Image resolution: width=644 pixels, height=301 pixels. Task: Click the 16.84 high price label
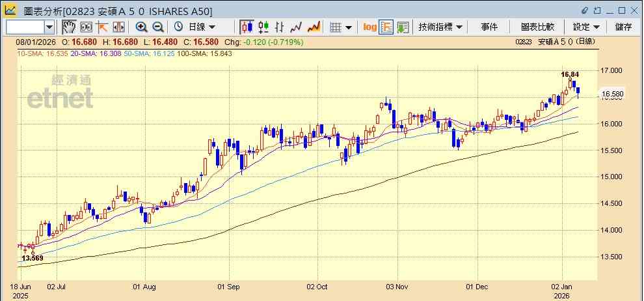pyautogui.click(x=570, y=74)
